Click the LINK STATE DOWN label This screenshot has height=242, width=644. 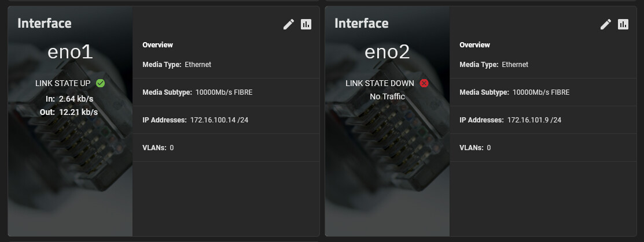point(380,83)
